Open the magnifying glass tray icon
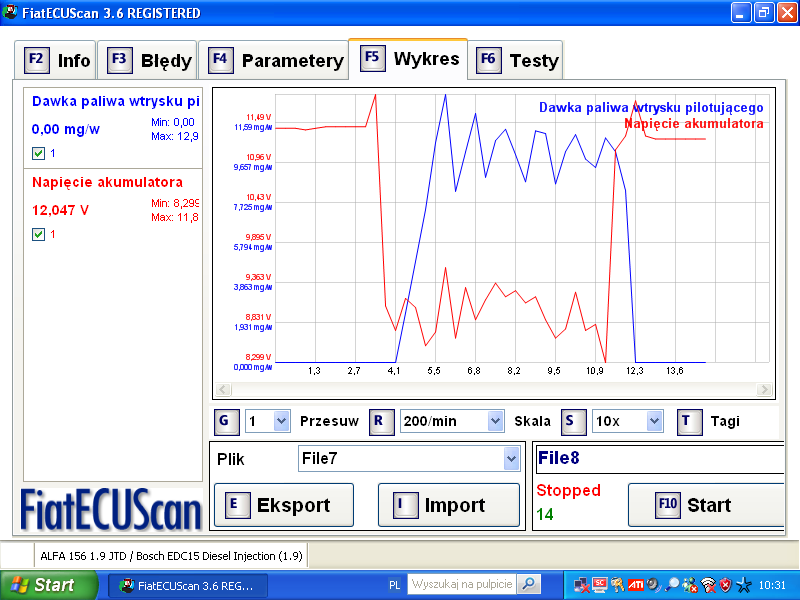This screenshot has width=800, height=600. point(672,585)
